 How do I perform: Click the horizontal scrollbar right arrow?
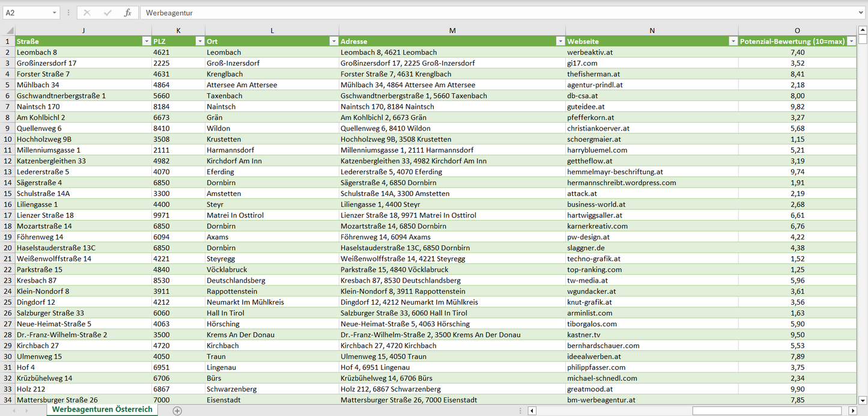pyautogui.click(x=852, y=411)
